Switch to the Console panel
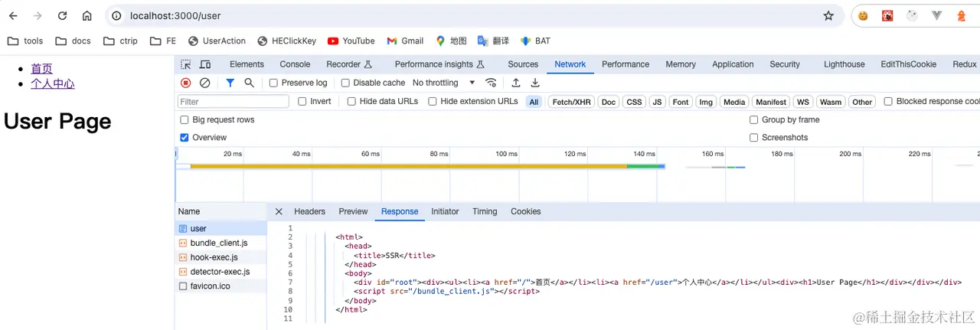The image size is (980, 330). 295,64
